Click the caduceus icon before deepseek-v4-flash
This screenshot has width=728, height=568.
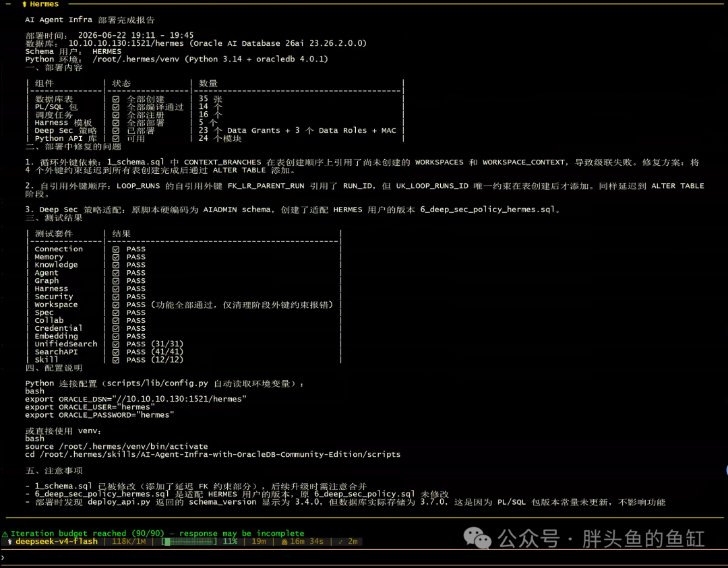coord(9,542)
